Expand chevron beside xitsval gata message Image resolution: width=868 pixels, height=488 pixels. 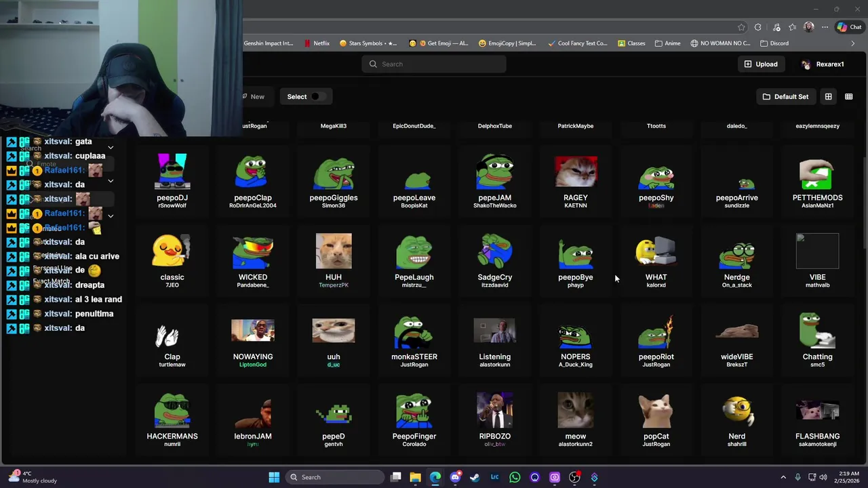tap(111, 147)
